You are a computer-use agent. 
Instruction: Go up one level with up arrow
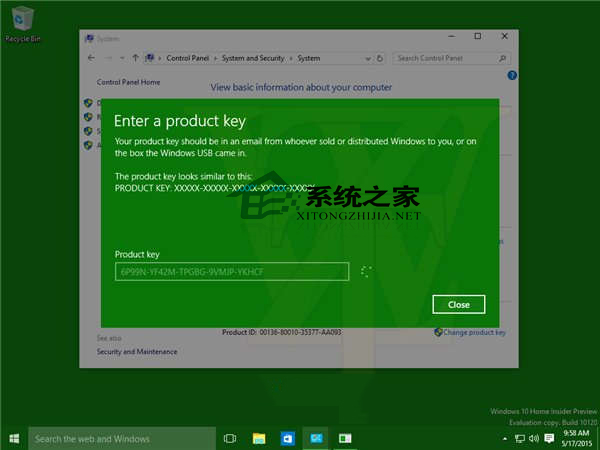[135, 58]
